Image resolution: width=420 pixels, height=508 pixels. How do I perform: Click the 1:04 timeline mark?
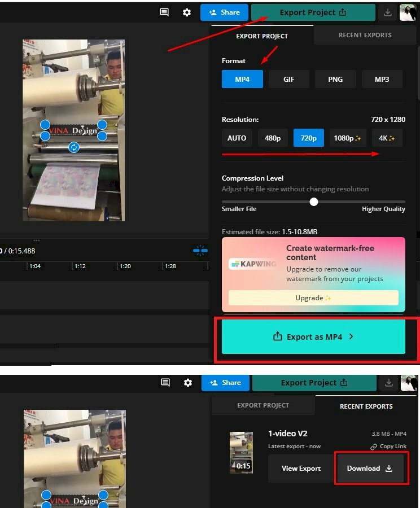34,266
